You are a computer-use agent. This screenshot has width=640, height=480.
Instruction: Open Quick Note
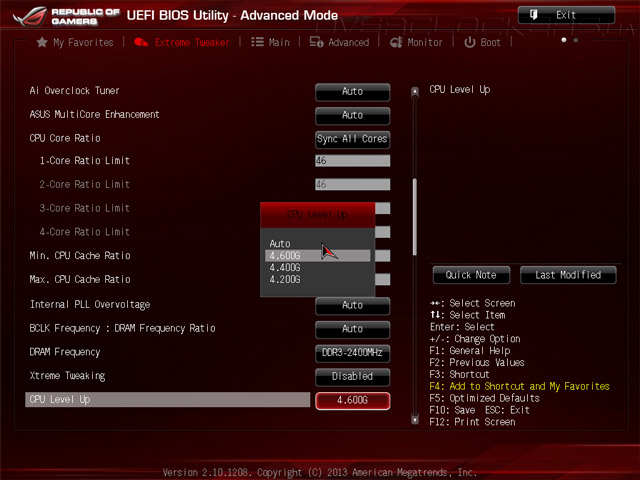coord(471,275)
